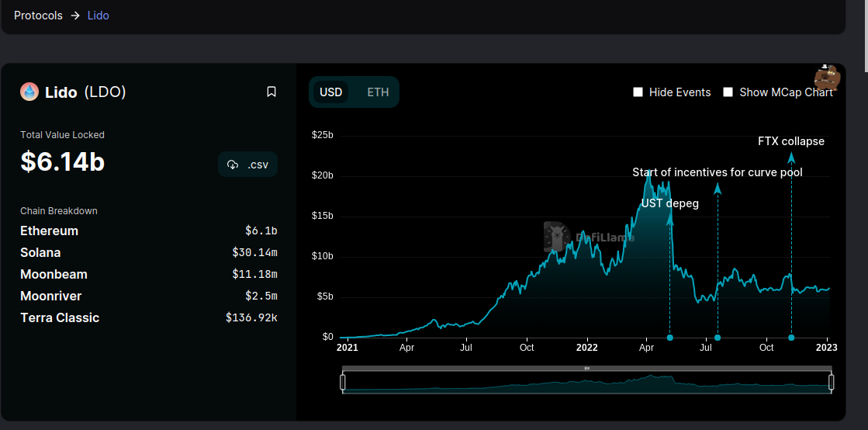Screen dimensions: 868x430
Task: Click the Chain Breakdown heading
Action: [59, 210]
